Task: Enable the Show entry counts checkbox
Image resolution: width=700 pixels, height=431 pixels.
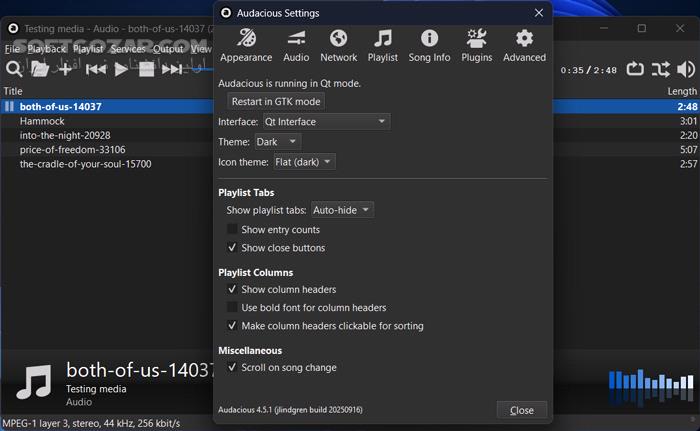Action: 233,230
